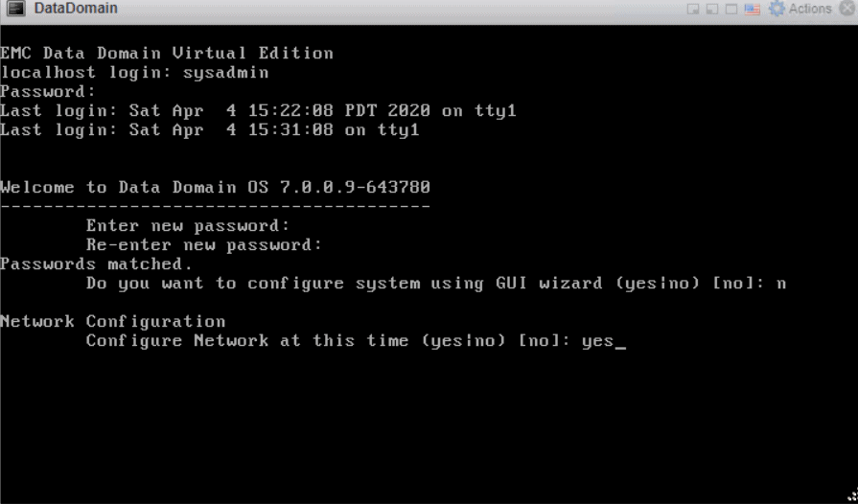Open the Actions menu
858x504 pixels.
click(810, 9)
